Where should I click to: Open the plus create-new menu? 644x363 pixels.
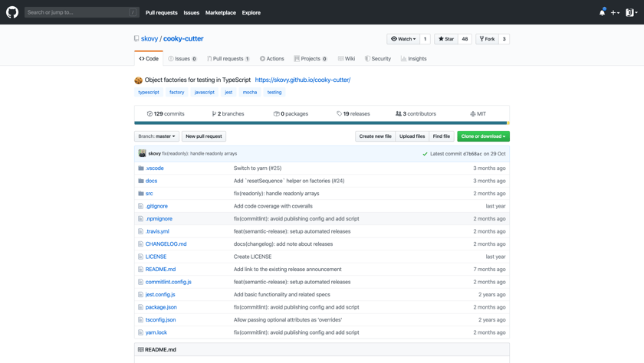click(615, 13)
